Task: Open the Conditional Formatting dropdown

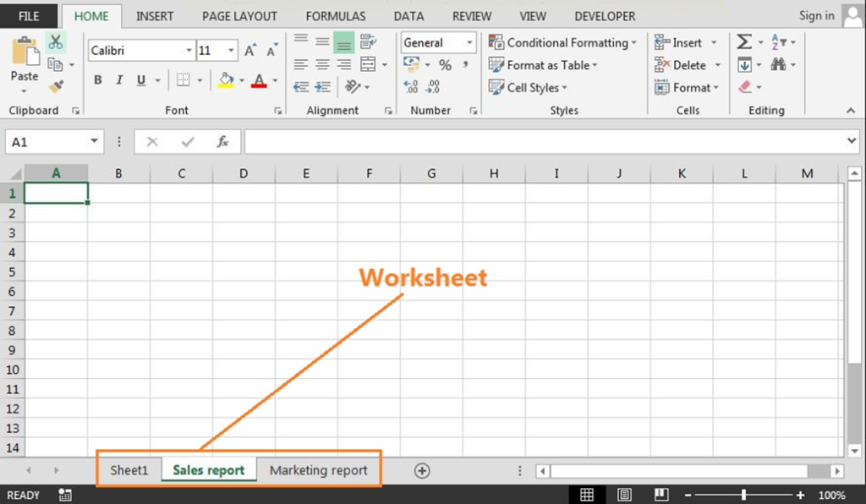Action: coord(562,42)
